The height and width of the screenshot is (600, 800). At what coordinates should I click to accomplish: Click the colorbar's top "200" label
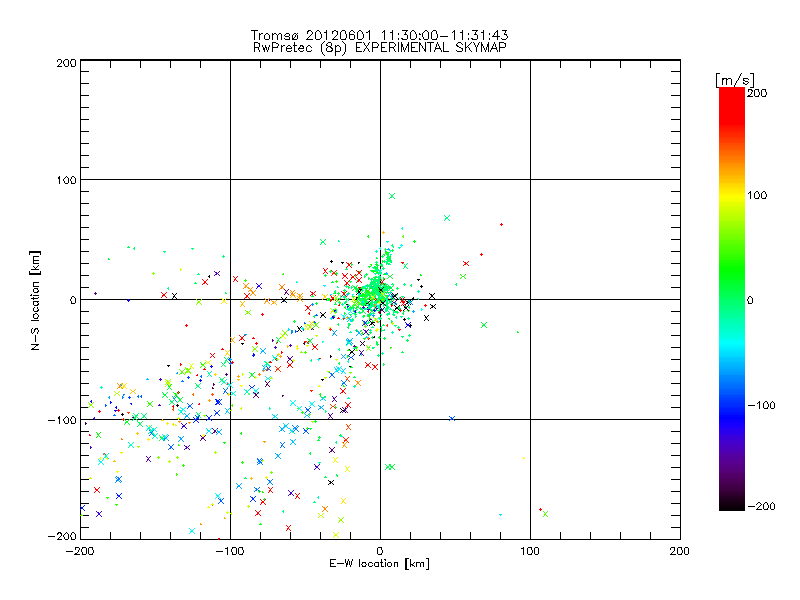(x=757, y=93)
